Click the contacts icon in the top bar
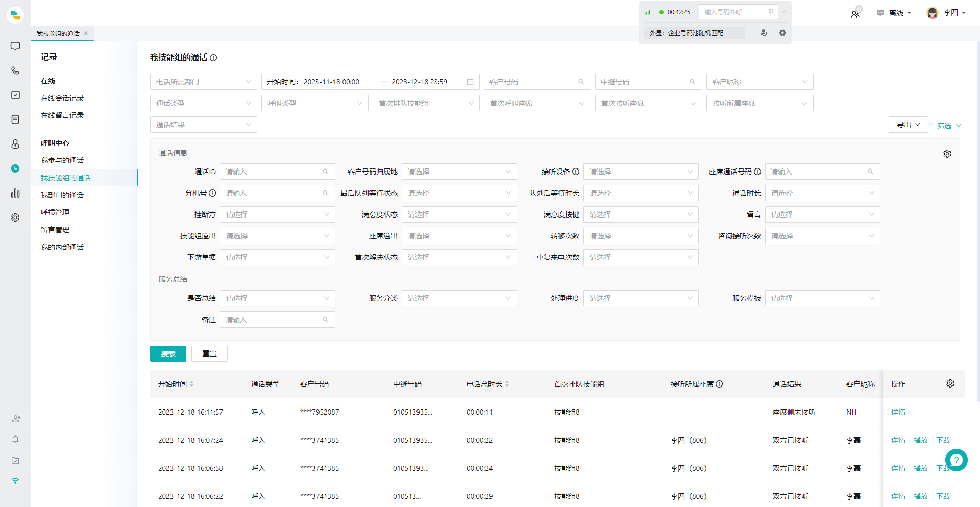Viewport: 980px width, 507px height. click(x=855, y=14)
